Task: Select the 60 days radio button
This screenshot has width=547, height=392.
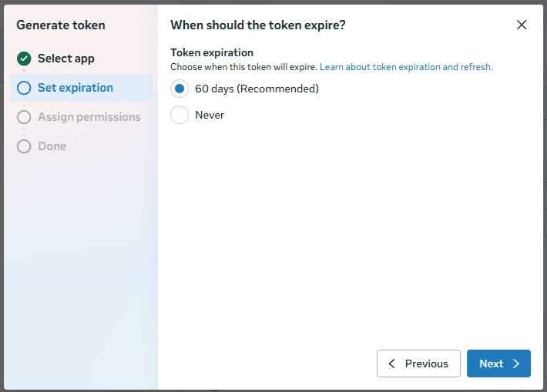Action: (x=180, y=89)
